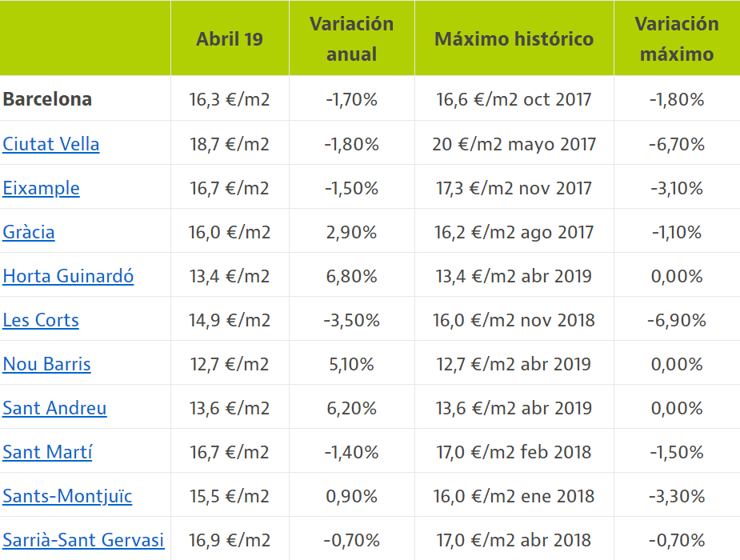The width and height of the screenshot is (740, 560).
Task: Select Barcelona's 16,3 €/m2 price cell
Action: (x=230, y=99)
